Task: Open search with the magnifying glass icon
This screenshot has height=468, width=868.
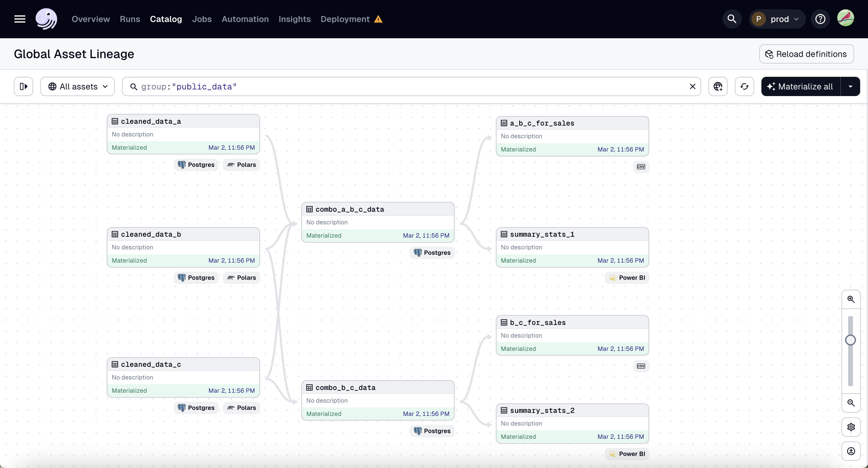Action: pos(732,19)
